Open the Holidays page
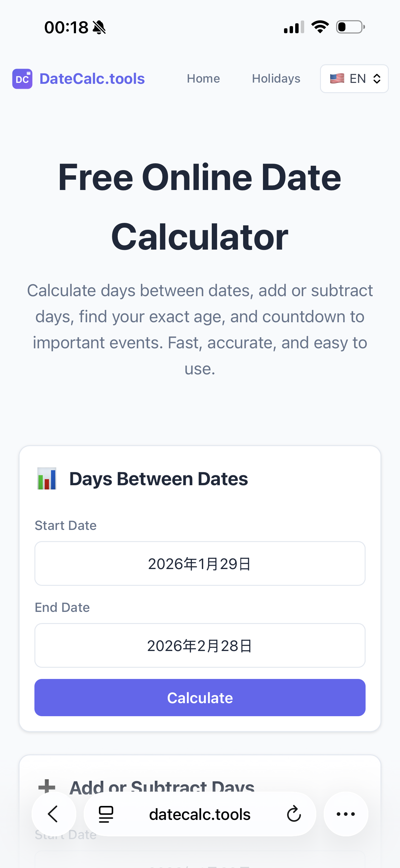The height and width of the screenshot is (868, 400). point(276,79)
